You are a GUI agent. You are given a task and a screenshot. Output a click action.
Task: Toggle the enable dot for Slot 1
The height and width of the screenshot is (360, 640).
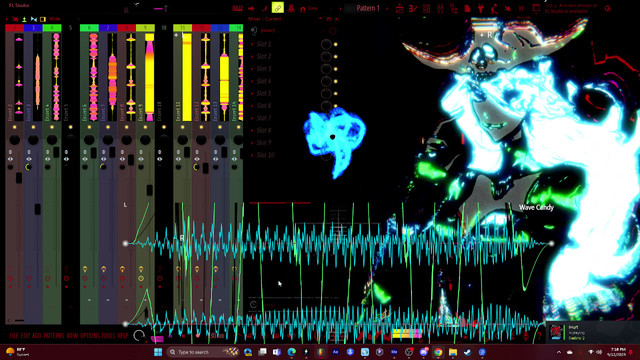coord(336,44)
